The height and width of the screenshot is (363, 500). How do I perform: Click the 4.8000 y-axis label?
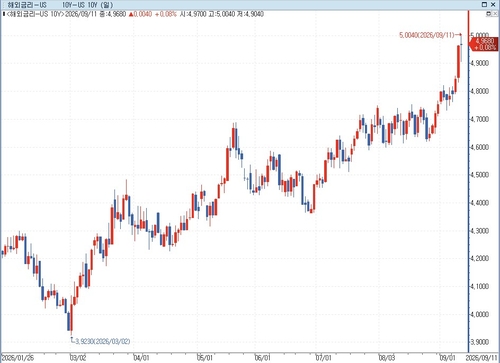point(479,91)
